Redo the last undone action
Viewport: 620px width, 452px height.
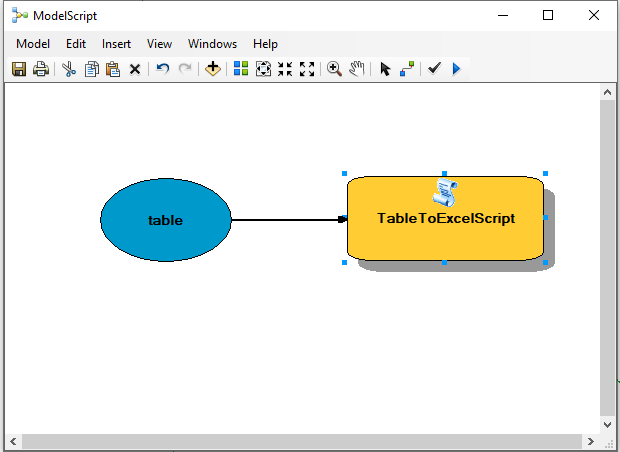point(185,69)
